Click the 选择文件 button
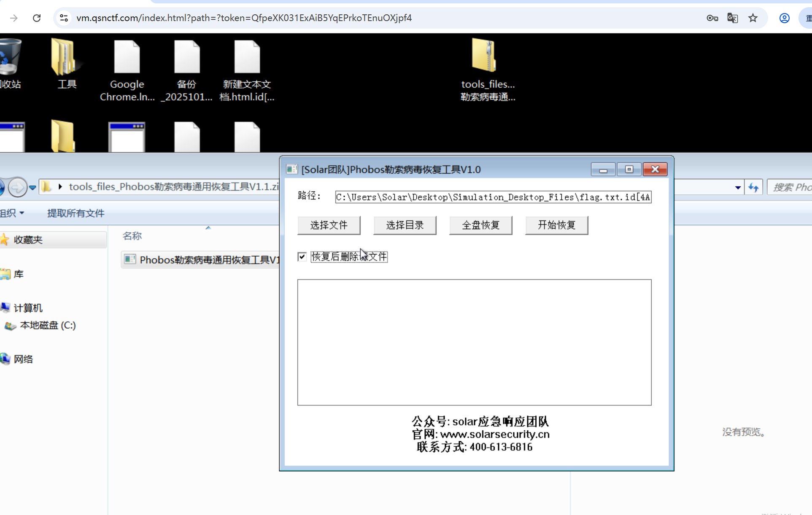812x515 pixels. click(329, 225)
